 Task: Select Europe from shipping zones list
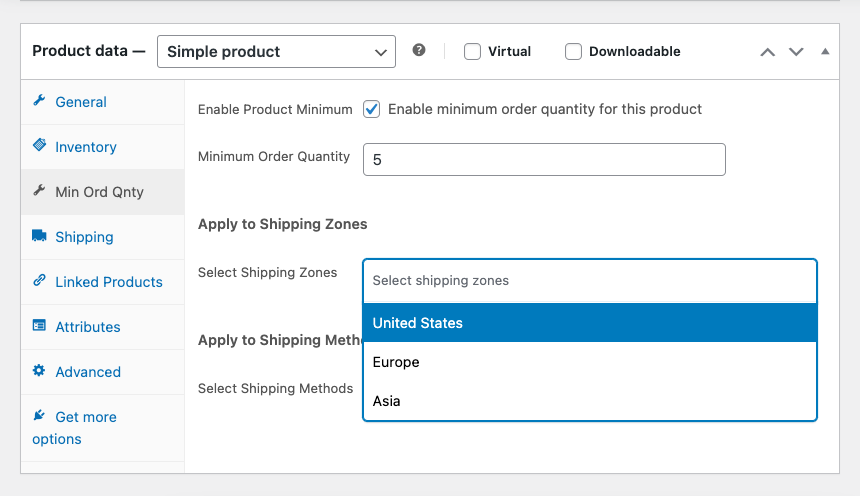590,362
